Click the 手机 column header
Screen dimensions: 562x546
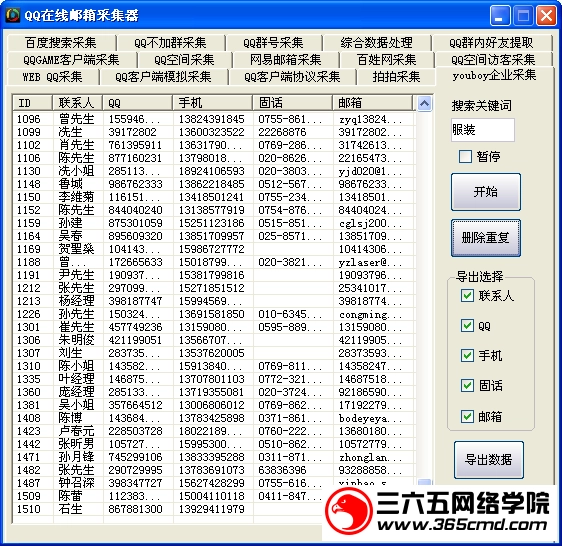click(212, 103)
